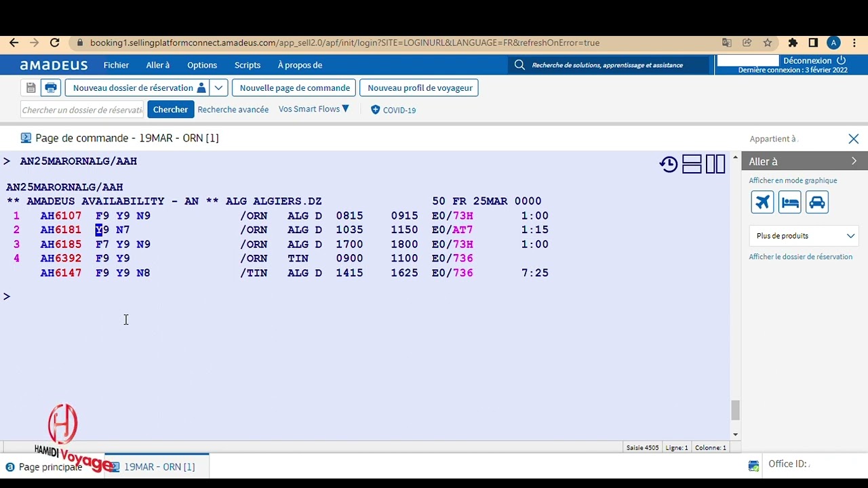868x488 pixels.
Task: Click Afficher en mode graphique link
Action: 793,180
